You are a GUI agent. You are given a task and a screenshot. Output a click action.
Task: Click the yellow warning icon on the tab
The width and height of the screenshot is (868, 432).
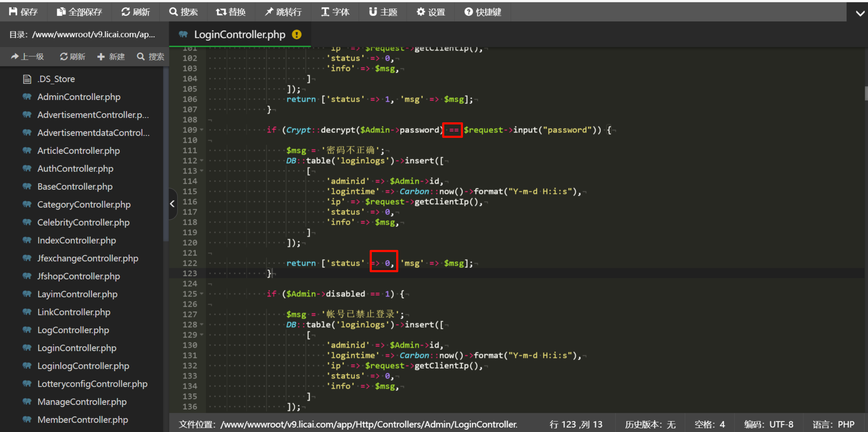tap(297, 34)
